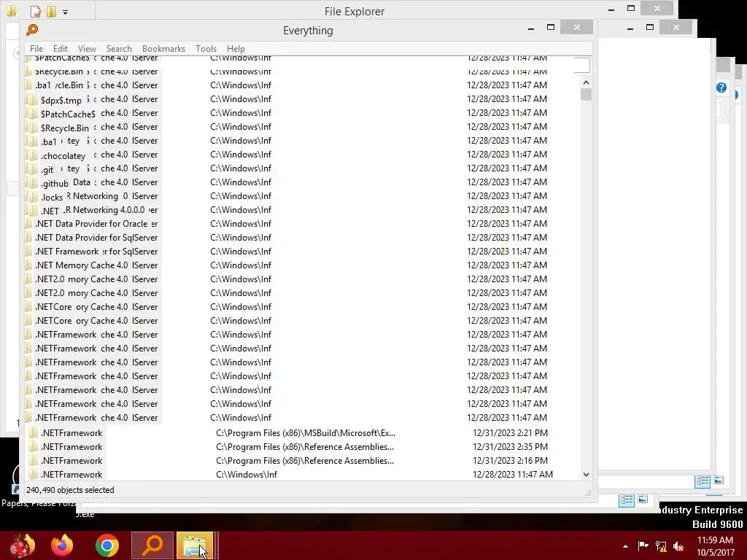Open the Search menu in Everything
The width and height of the screenshot is (747, 560).
tap(119, 49)
